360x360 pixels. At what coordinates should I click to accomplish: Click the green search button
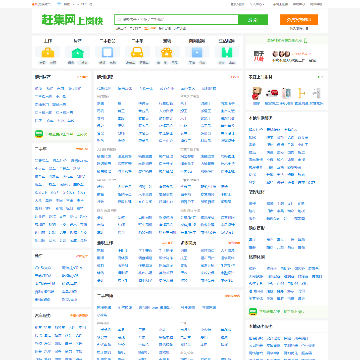coord(253,19)
